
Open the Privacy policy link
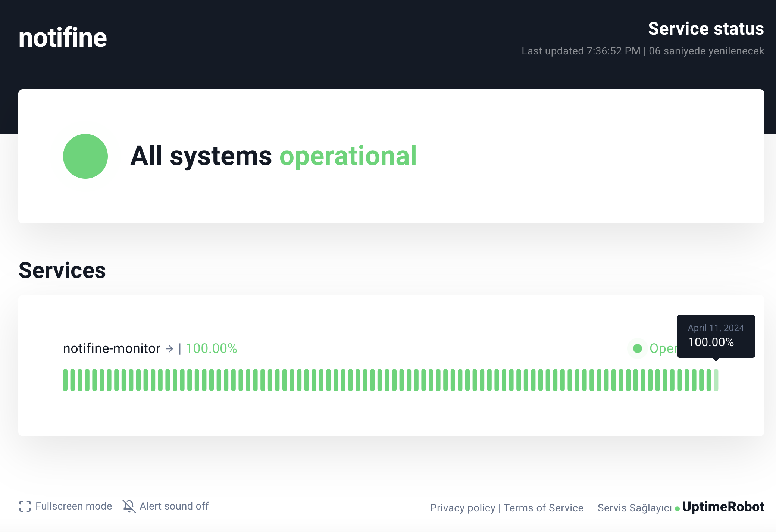pyautogui.click(x=463, y=508)
